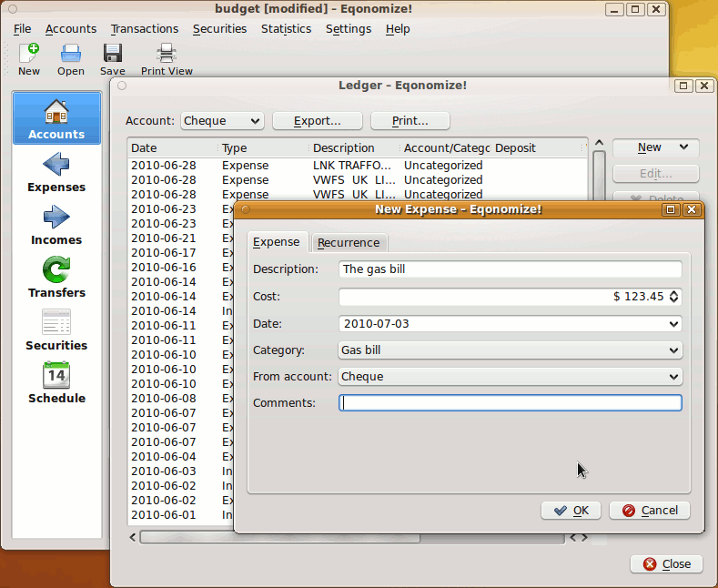Click the New file toolbar icon
The height and width of the screenshot is (588, 718).
(29, 58)
